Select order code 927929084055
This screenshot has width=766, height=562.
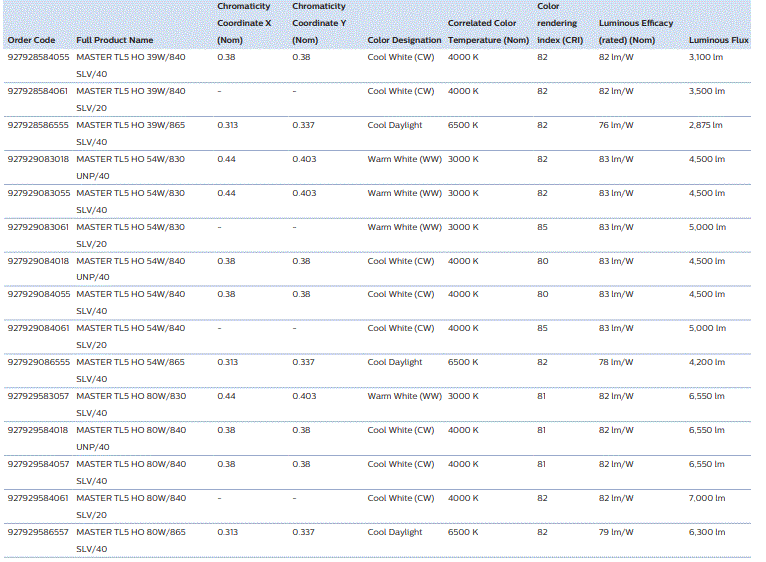39,294
